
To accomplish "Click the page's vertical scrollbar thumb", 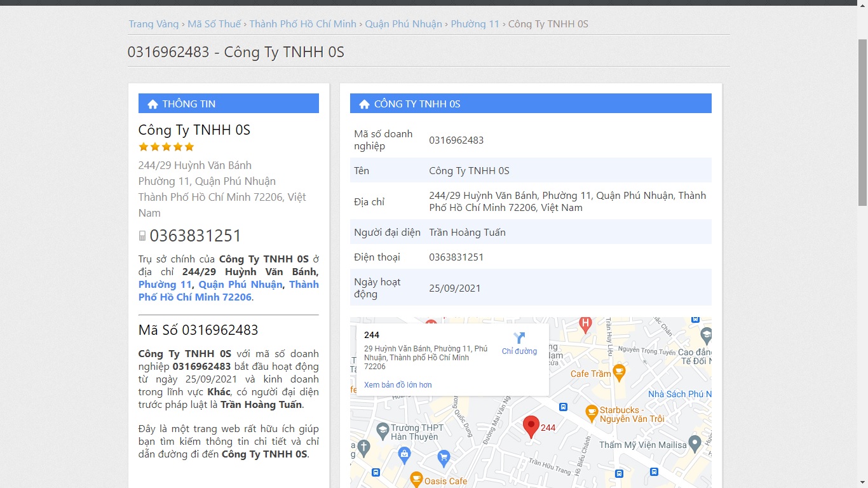I will (x=862, y=122).
